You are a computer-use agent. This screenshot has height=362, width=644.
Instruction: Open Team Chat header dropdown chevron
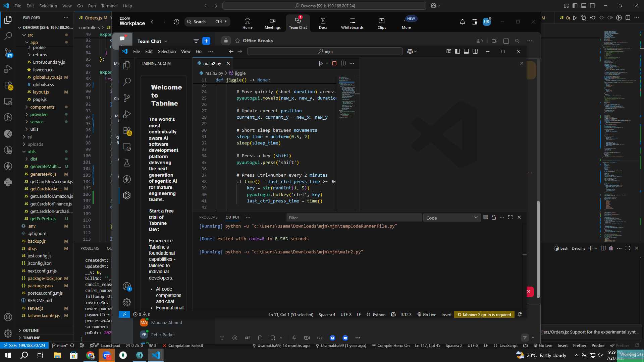[166, 42]
